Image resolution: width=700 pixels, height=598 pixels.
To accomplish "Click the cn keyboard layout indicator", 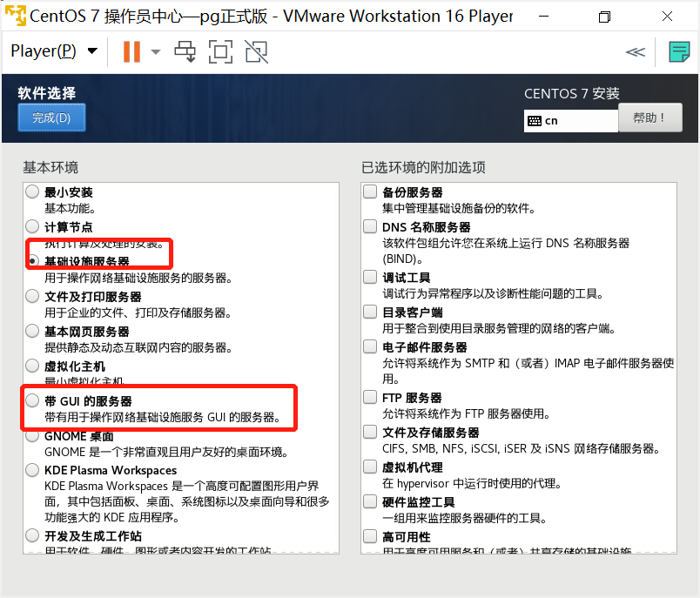I will click(x=570, y=120).
